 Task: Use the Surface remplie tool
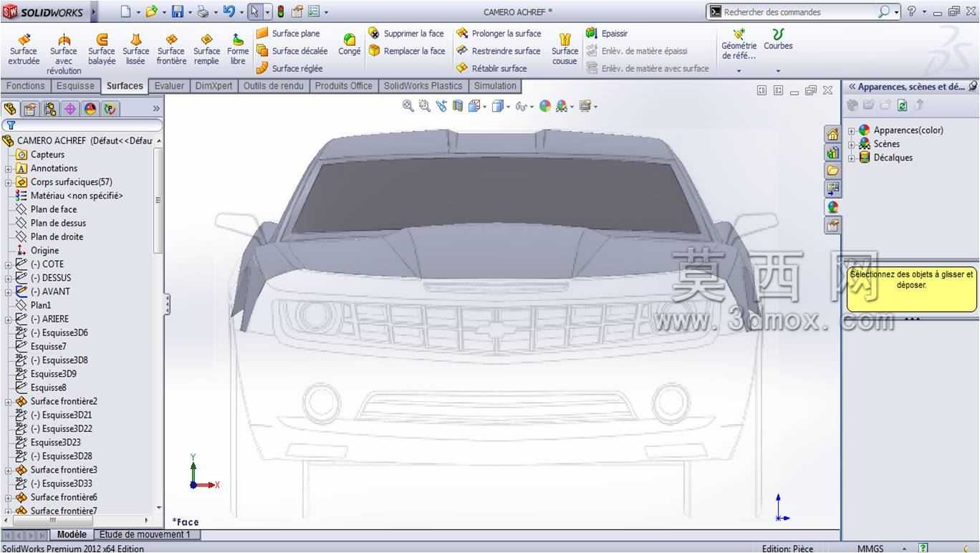[x=206, y=50]
